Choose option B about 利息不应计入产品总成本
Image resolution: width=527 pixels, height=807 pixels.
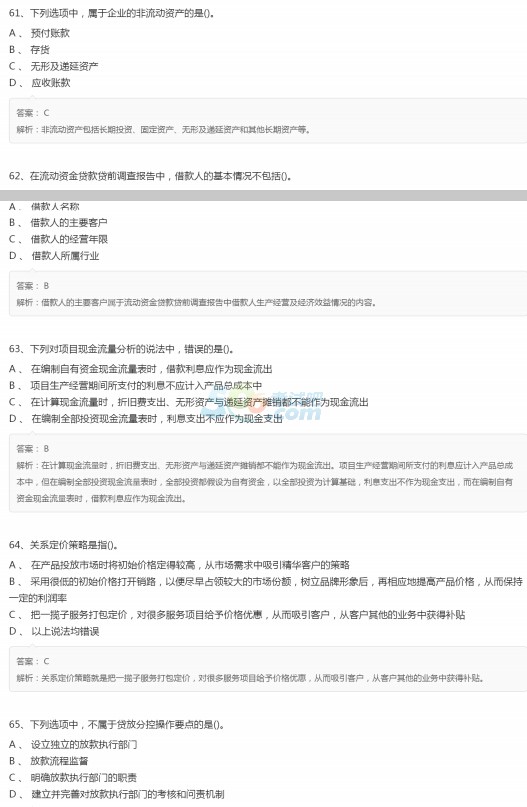point(135,385)
